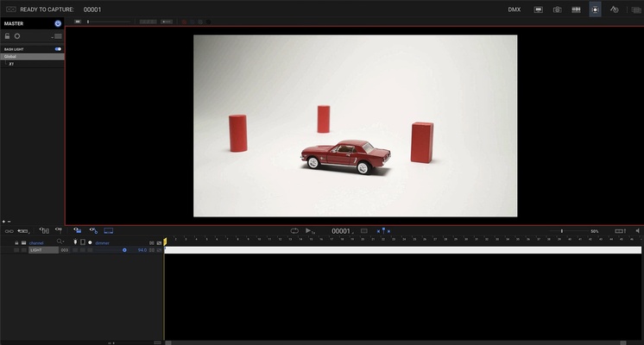Toggle the blue keyframe indicator on LIGHT row

pos(124,250)
